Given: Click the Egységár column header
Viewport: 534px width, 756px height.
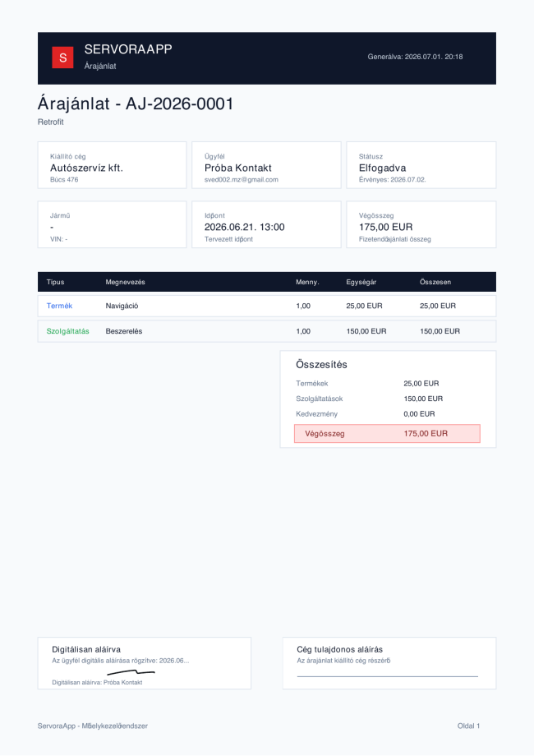Looking at the screenshot, I should tap(361, 282).
